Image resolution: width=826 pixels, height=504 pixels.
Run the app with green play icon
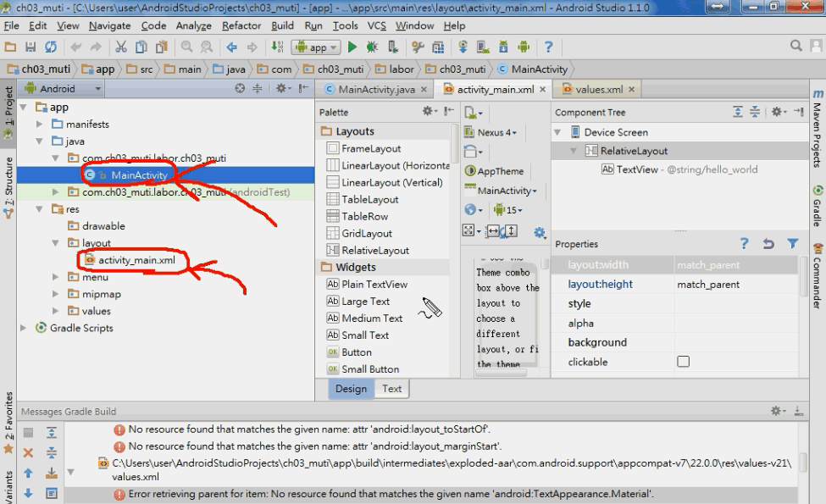[352, 47]
